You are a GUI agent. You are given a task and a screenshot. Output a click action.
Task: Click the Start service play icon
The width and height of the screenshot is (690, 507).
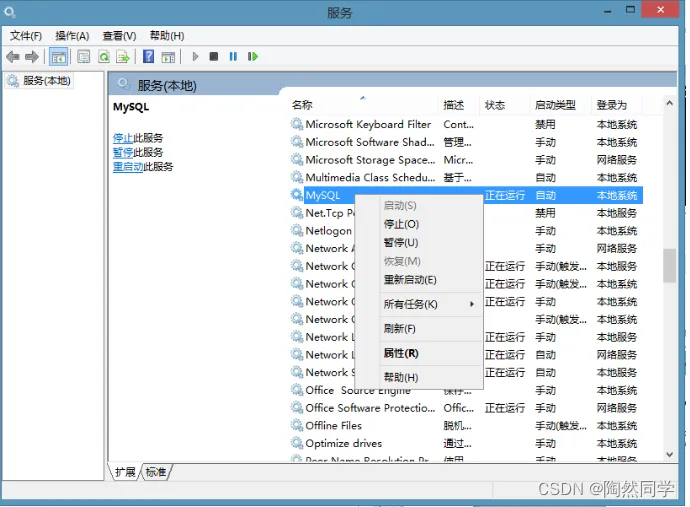tap(195, 56)
